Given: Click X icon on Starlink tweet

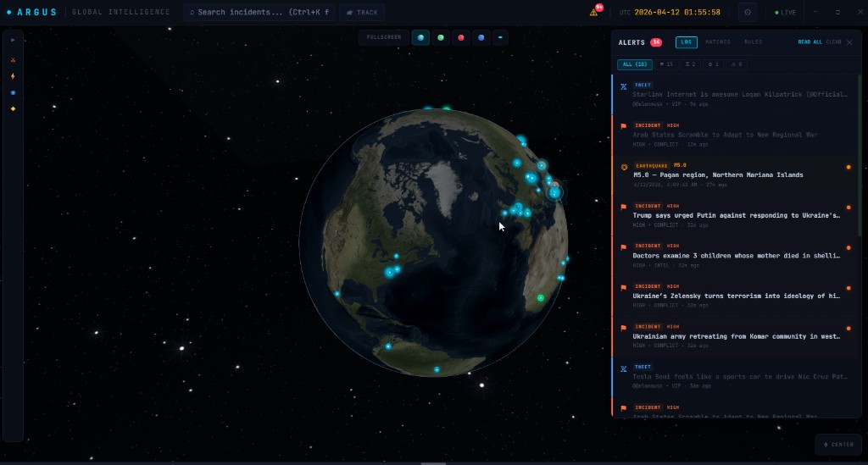Looking at the screenshot, I should coord(624,86).
